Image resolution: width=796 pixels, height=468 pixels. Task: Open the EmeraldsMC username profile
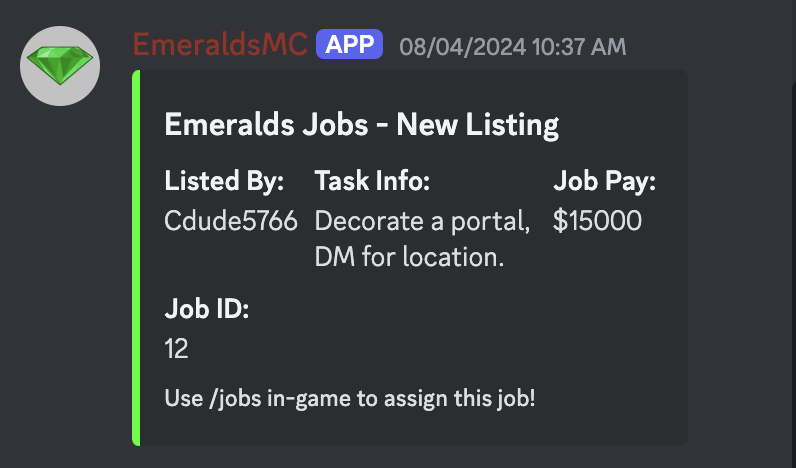point(220,45)
